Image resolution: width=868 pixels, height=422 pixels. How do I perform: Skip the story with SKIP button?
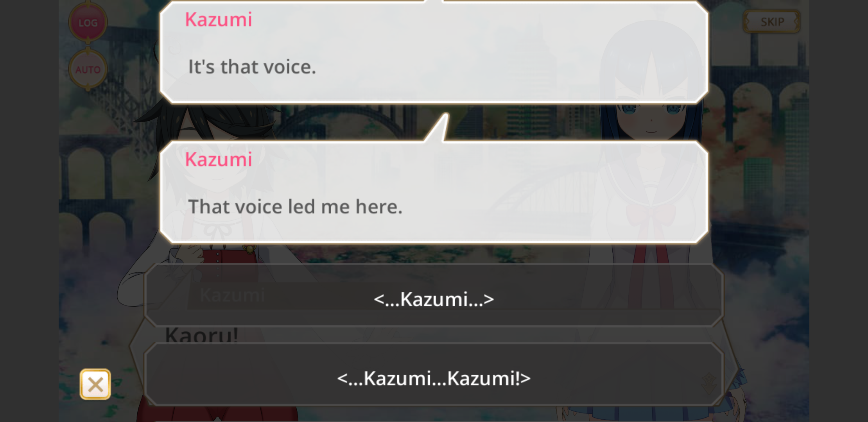click(x=771, y=21)
